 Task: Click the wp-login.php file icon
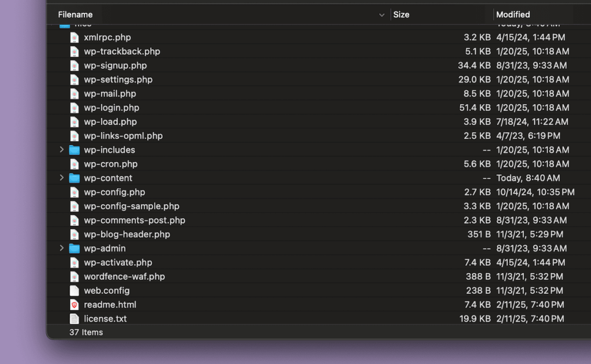74,108
